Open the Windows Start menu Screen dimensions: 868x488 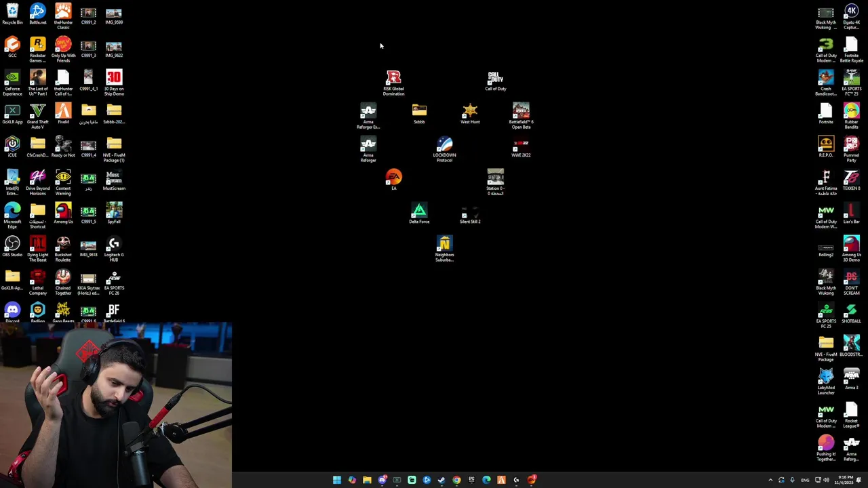pyautogui.click(x=337, y=480)
